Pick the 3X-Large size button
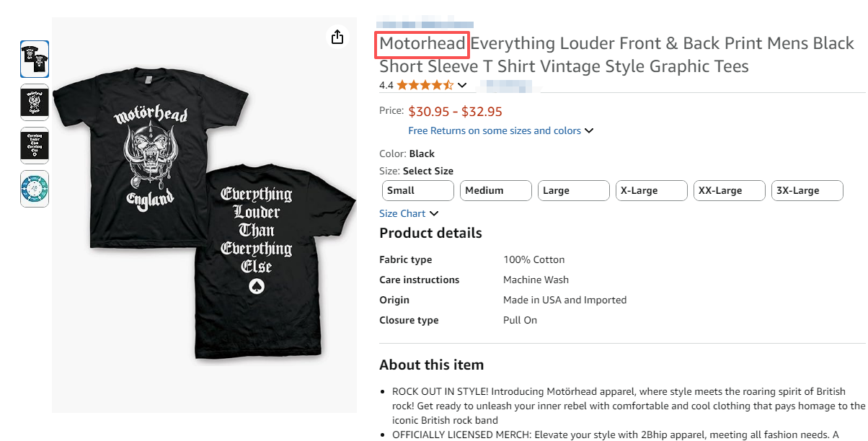Screen dimensions: 868x441 [807, 191]
